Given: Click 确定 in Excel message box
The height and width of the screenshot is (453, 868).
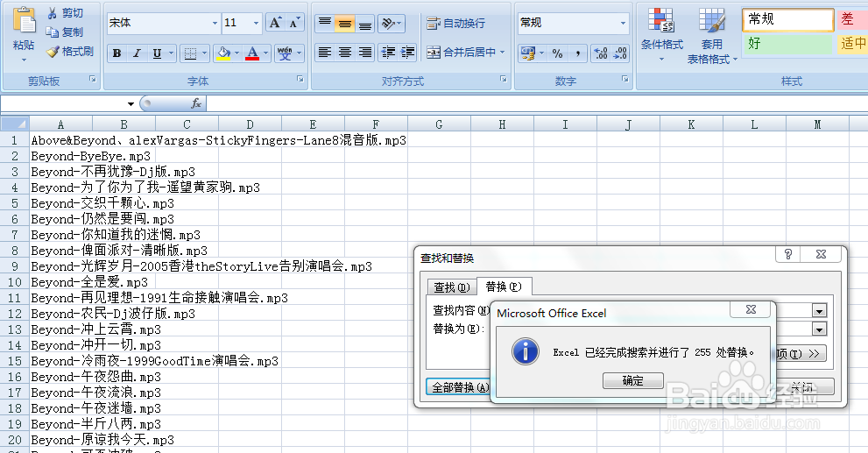Looking at the screenshot, I should (x=632, y=380).
